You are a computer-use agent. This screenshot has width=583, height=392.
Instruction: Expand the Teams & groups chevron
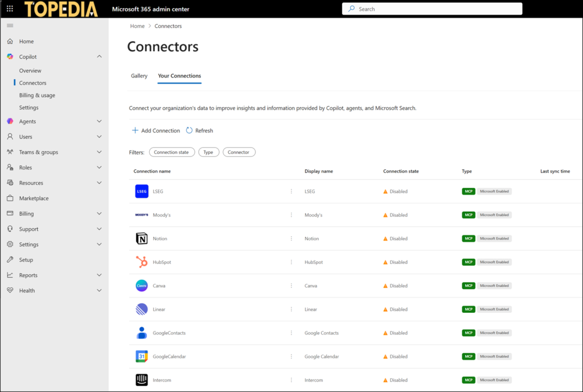pos(99,152)
